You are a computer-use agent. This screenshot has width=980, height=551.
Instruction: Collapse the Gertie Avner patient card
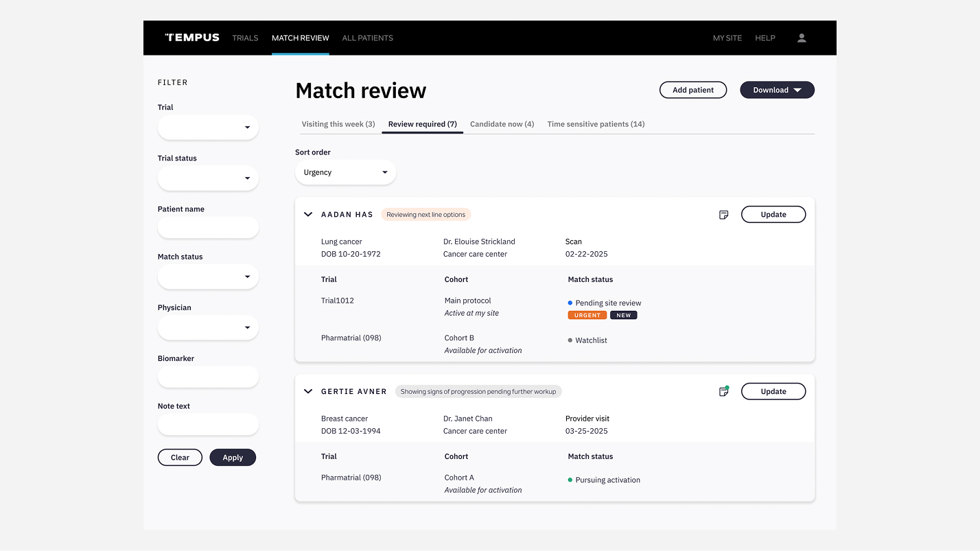point(308,392)
